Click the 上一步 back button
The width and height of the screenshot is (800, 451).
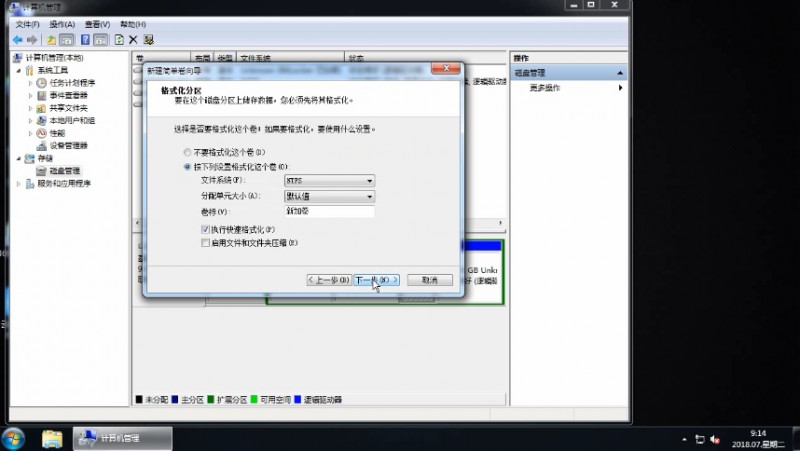[x=329, y=280]
